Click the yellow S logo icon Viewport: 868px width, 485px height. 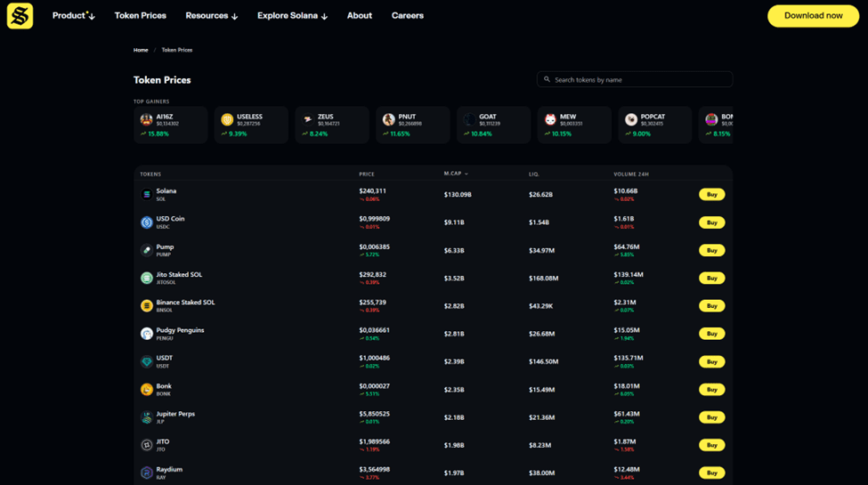(x=20, y=15)
